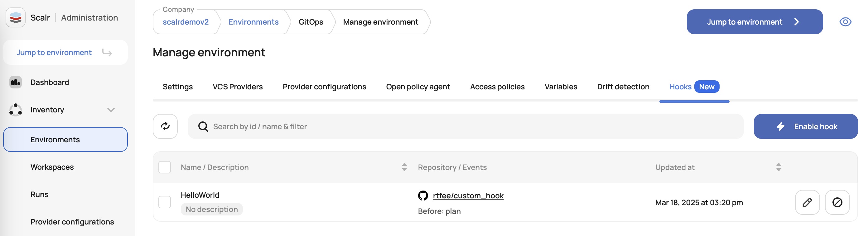Open Workspaces in the sidebar
This screenshot has width=868, height=236.
52,167
